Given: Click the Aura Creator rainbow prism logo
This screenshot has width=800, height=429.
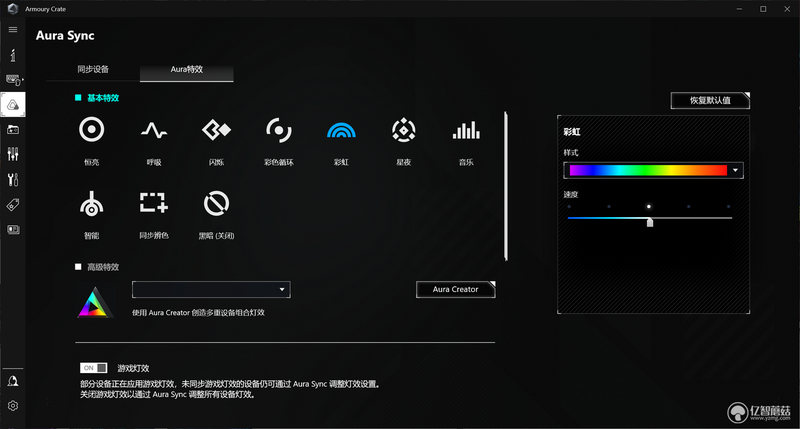Looking at the screenshot, I should coord(94,302).
